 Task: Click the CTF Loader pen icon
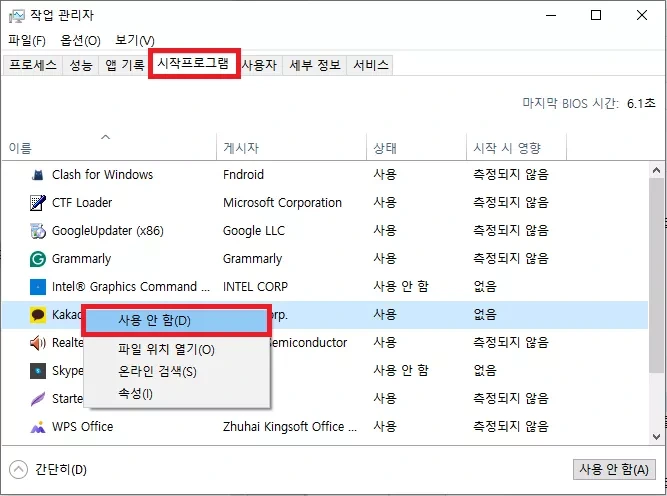click(38, 202)
